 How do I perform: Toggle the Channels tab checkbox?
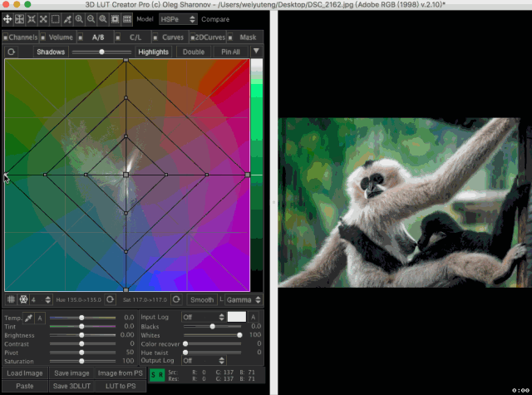tap(6, 37)
